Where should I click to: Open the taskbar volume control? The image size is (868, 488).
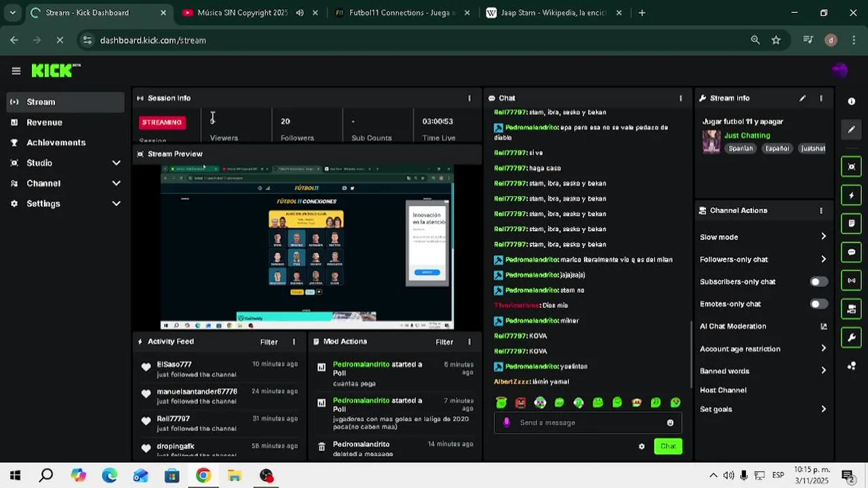pos(729,476)
